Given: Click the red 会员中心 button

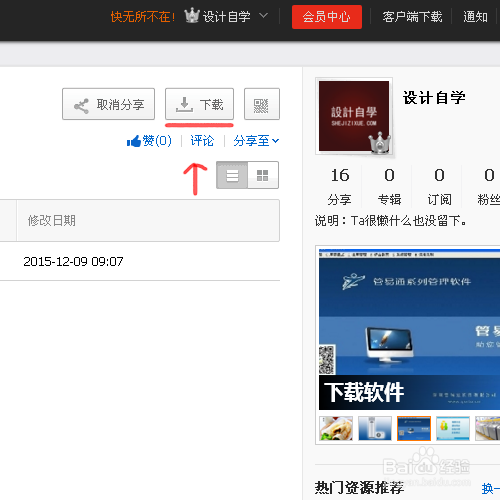Looking at the screenshot, I should tap(327, 17).
